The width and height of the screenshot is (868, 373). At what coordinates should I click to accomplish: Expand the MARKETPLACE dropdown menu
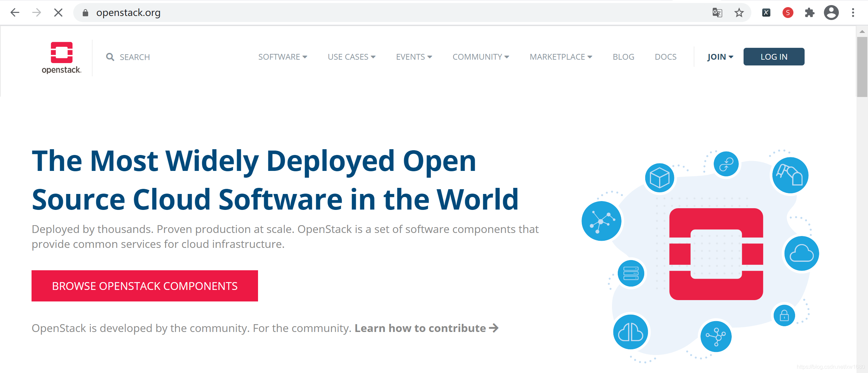(561, 57)
